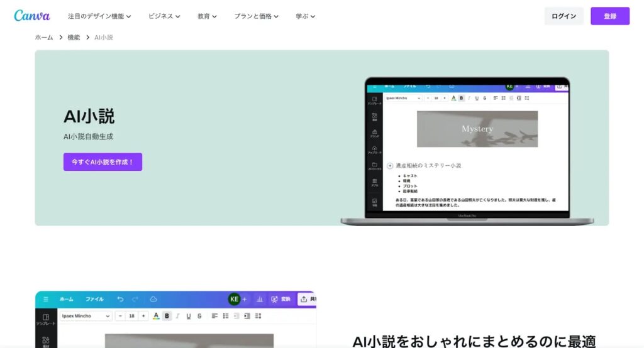644x348 pixels.
Task: Click the Mystery banner in laptop mockup
Action: pos(477,129)
